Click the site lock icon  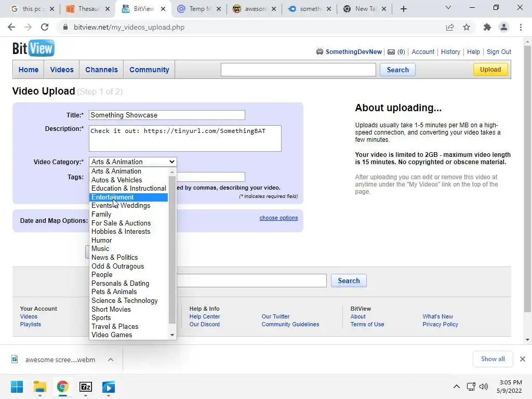click(65, 27)
